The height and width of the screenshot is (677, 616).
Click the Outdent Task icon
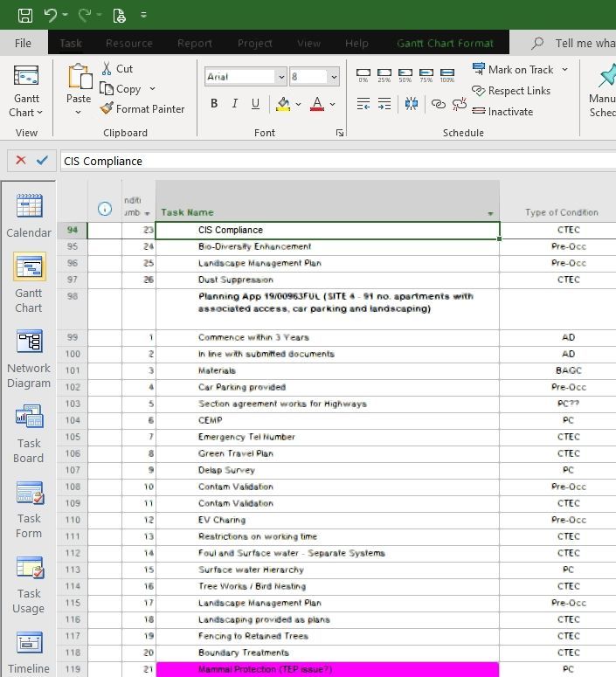click(x=363, y=104)
